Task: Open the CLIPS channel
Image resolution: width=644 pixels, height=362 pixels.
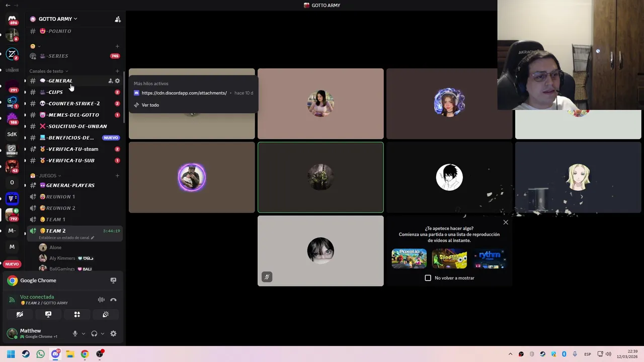Action: (74, 92)
